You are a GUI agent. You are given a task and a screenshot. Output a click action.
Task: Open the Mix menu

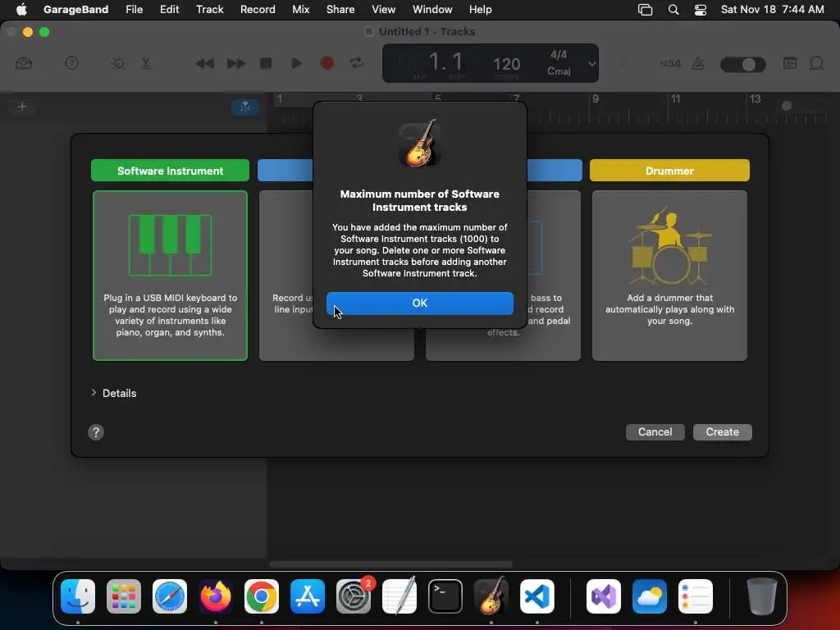(300, 9)
